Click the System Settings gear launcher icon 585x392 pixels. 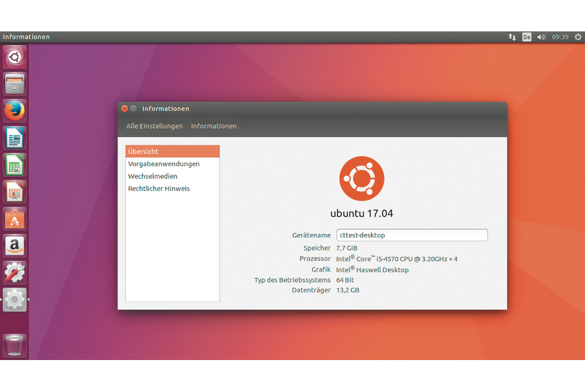click(14, 299)
